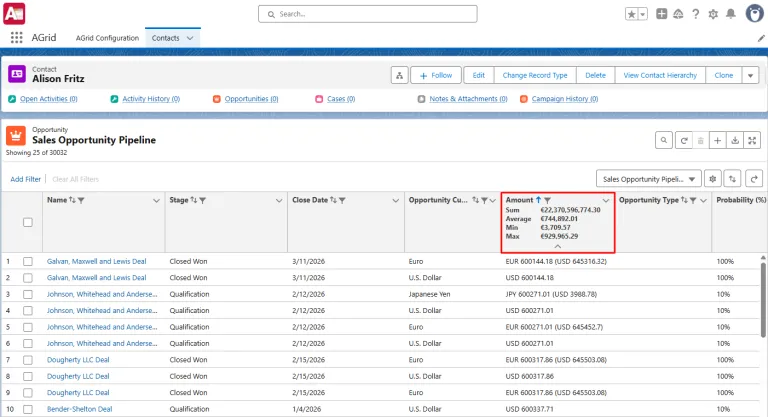
Task: Jump to Cases (0) related list
Action: [341, 99]
